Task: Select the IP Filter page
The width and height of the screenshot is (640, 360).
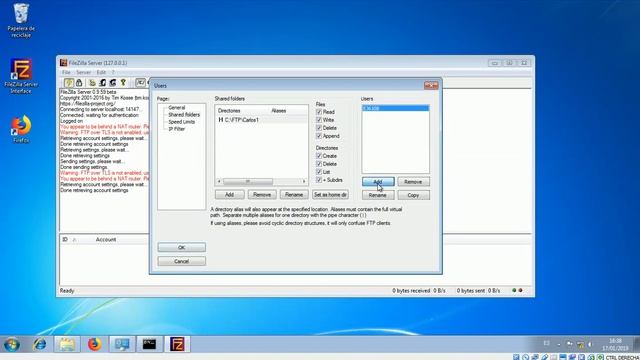Action: 177,129
